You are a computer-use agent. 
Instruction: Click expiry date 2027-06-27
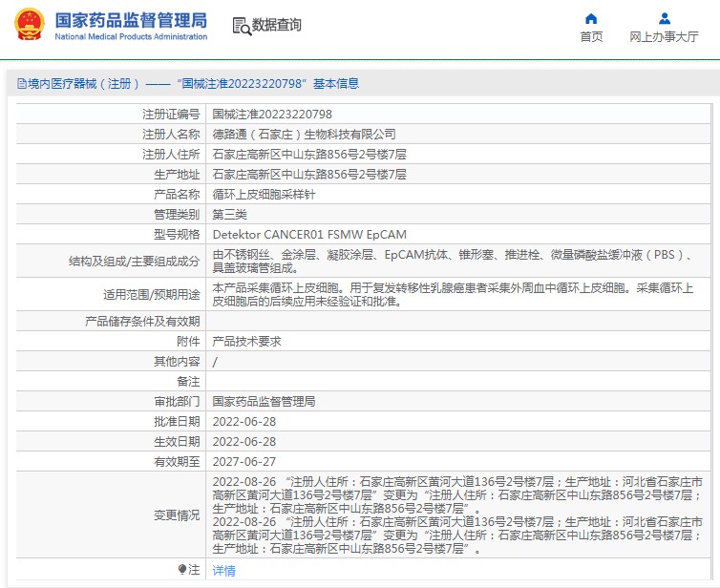click(x=244, y=462)
